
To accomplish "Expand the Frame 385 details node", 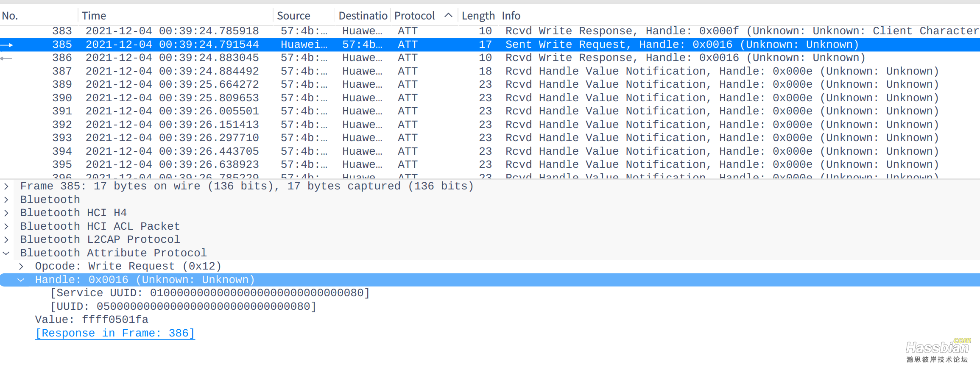I will [x=6, y=186].
